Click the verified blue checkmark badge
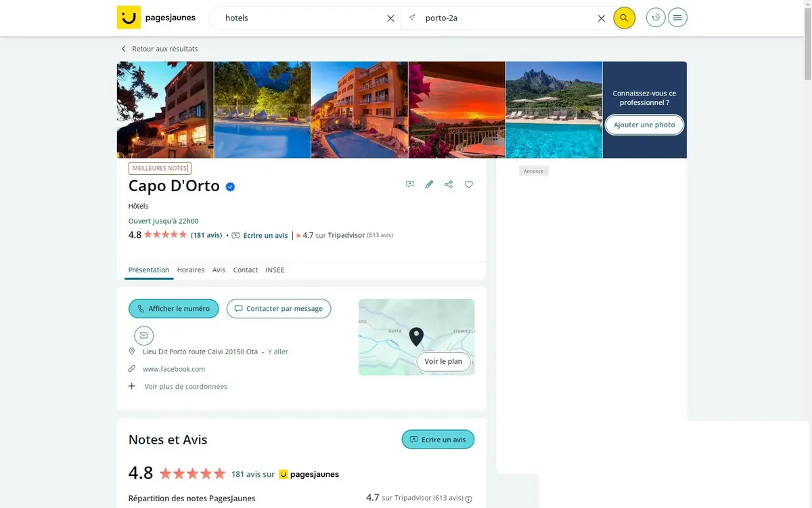This screenshot has height=508, width=812. point(230,186)
